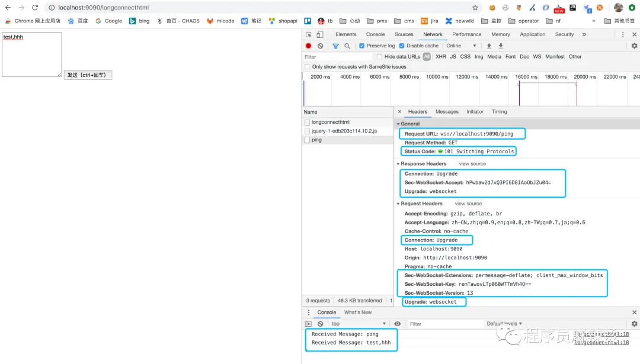Screen dimensions: 640x364
Task: Open the Application tab
Action: (532, 35)
